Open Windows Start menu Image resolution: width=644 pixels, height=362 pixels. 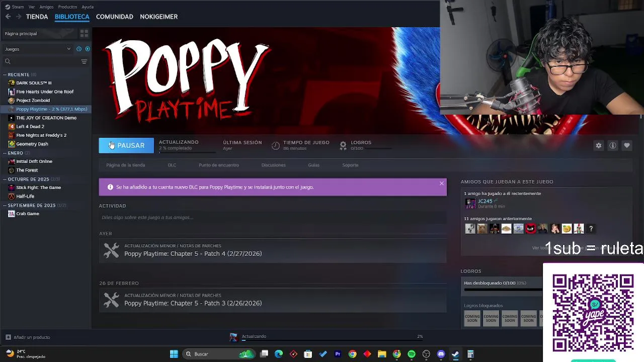(x=174, y=354)
